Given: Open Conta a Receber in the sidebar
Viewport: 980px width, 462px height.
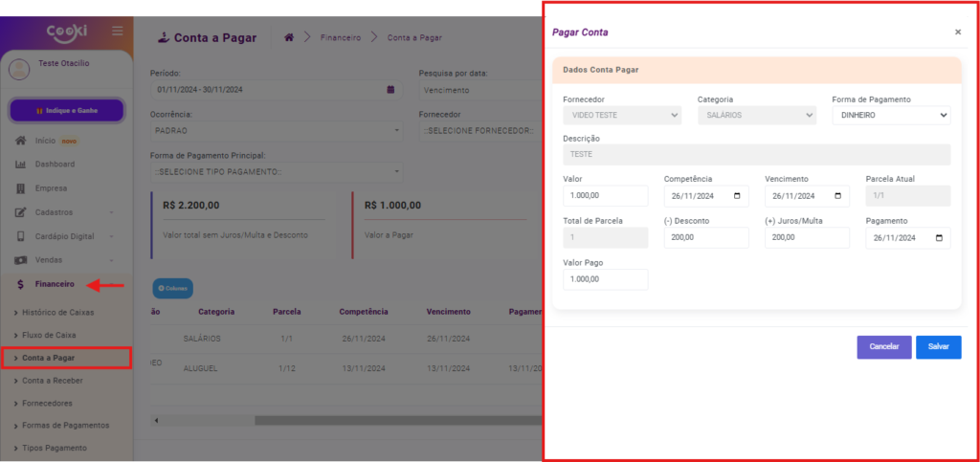Looking at the screenshot, I should pos(61,381).
